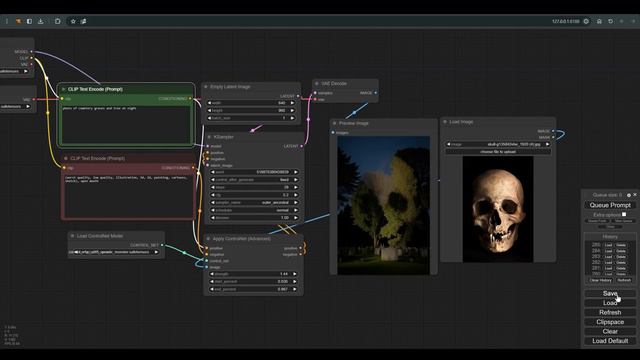The width and height of the screenshot is (640, 360).
Task: Click choose file to upload button
Action: click(498, 151)
